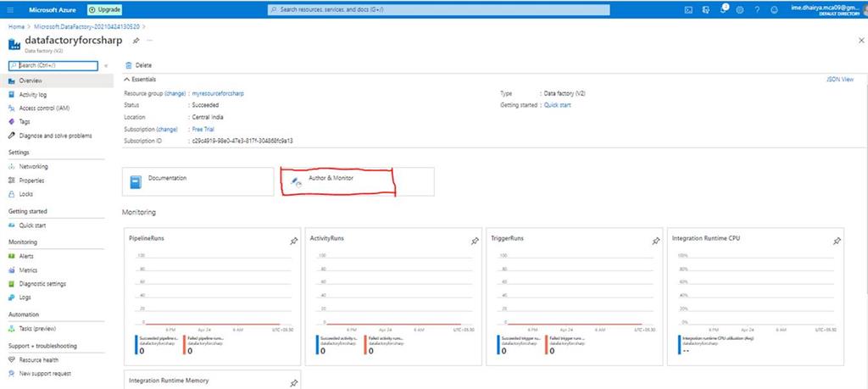The width and height of the screenshot is (868, 389).
Task: Open more options ellipsis beside title
Action: click(x=149, y=41)
